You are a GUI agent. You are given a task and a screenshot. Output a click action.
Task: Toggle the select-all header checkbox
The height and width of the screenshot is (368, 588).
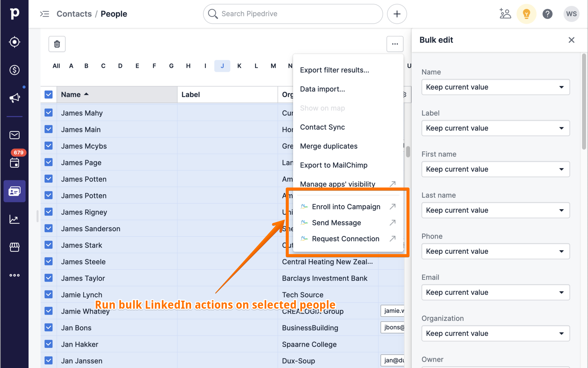click(48, 94)
